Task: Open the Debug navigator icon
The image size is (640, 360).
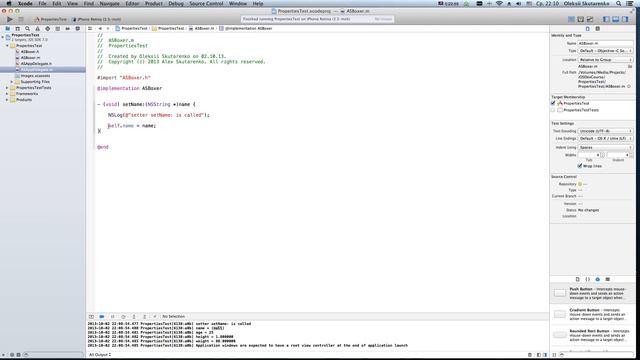Action: pos(58,29)
